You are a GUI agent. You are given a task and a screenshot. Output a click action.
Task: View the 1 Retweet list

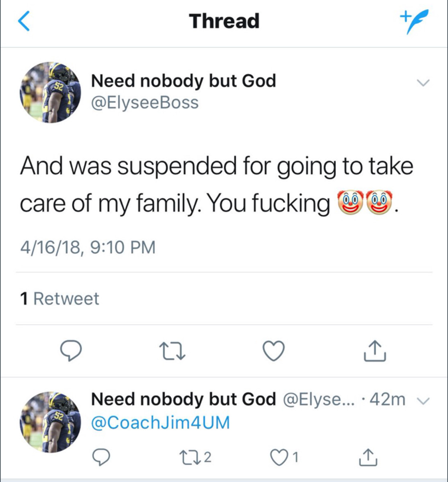pos(59,298)
